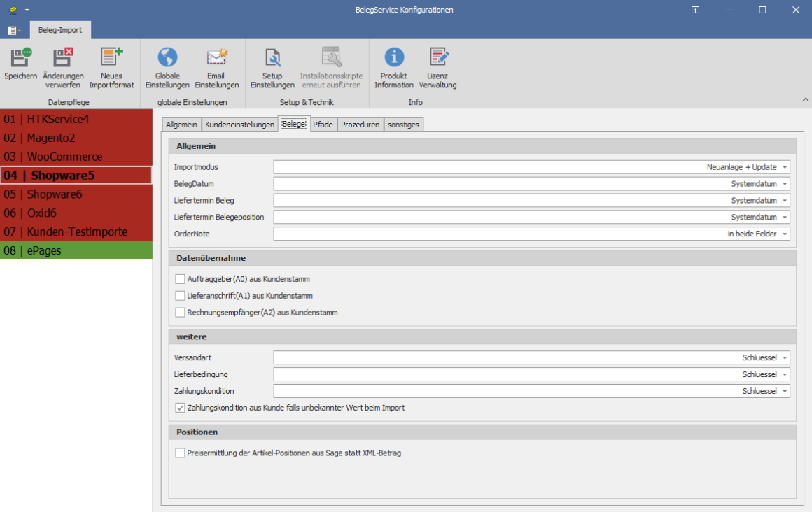Screen dimensions: 812x512
Task: Click the Zahlungskondition input field
Action: (504, 391)
